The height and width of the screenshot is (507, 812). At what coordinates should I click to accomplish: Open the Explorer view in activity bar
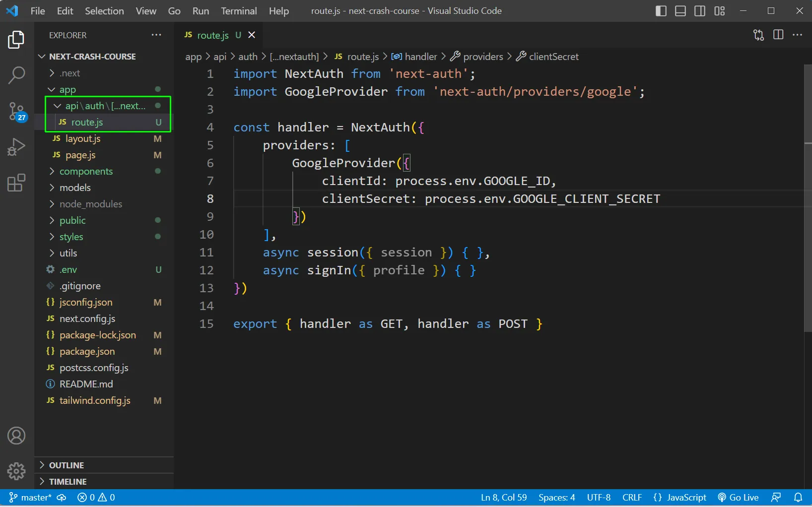coord(16,40)
